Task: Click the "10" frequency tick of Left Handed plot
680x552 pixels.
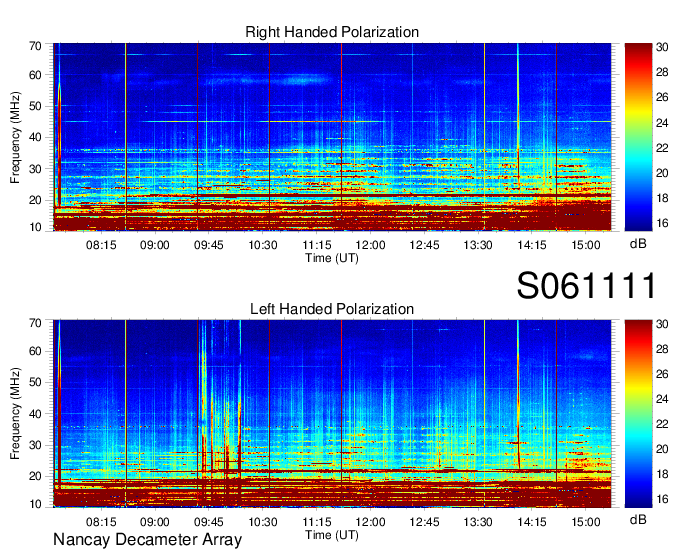Action: (36, 504)
